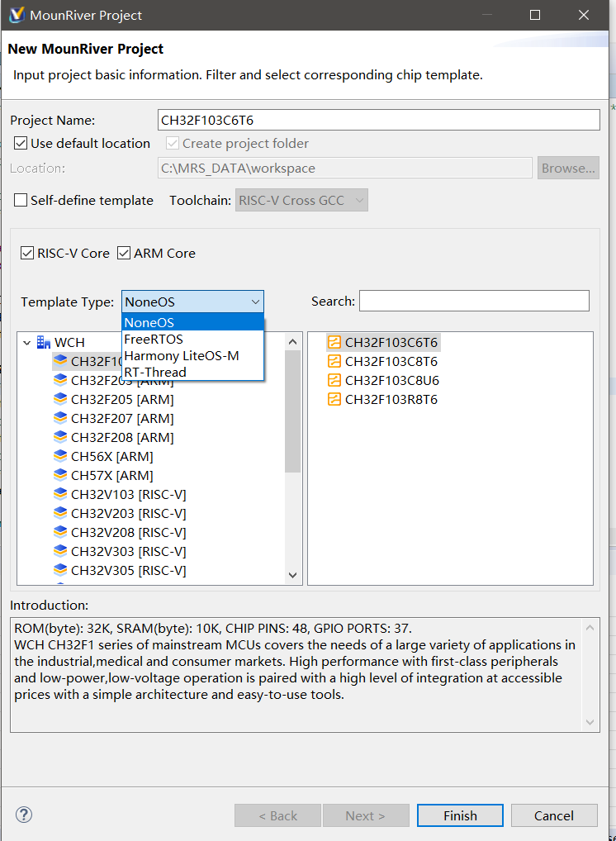Select CH32F103C8T6 chip name
The width and height of the screenshot is (616, 841).
point(391,362)
